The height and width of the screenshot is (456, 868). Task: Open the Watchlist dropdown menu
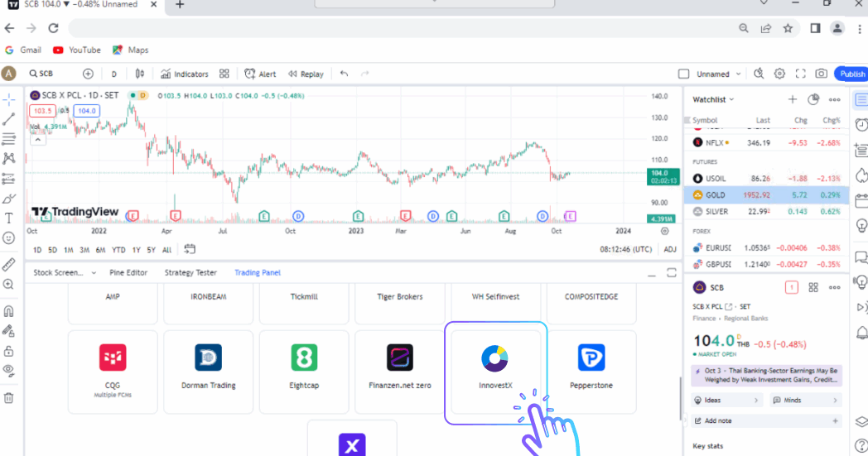tap(713, 99)
